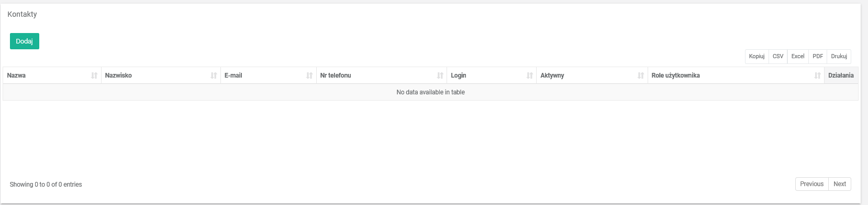Print the table using Drukuj
Viewport: 868px width, 205px height.
pos(839,56)
